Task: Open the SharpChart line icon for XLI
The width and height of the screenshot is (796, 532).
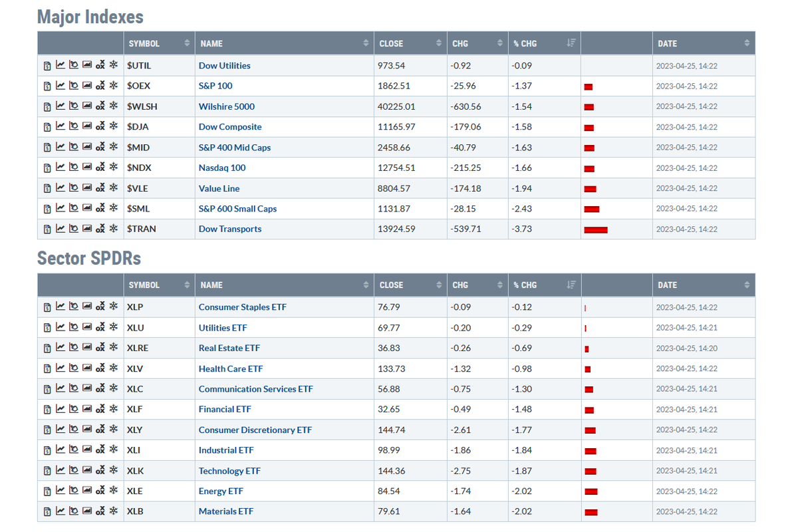Action: [61, 450]
